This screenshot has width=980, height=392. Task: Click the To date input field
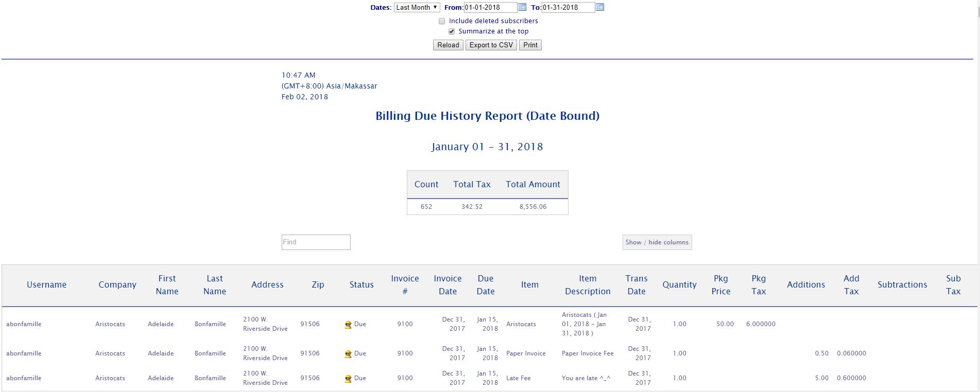(x=568, y=7)
